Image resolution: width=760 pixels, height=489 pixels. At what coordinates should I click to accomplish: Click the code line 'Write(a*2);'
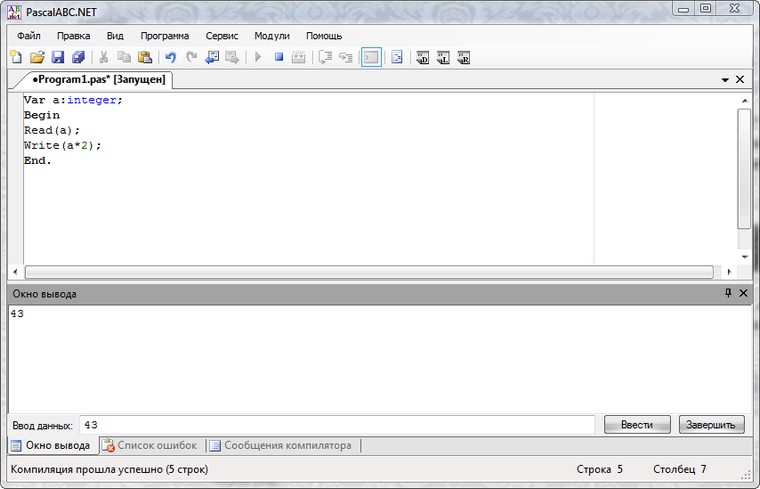tap(63, 145)
